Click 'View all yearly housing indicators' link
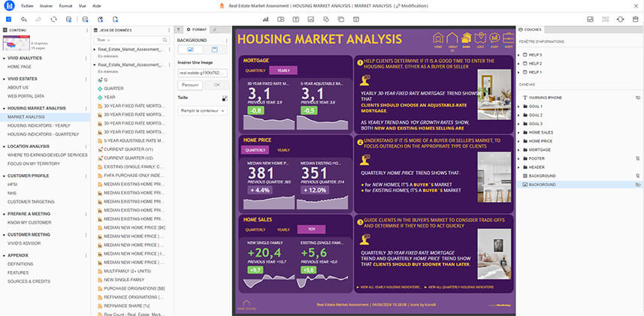Image resolution: width=644 pixels, height=316 pixels. [x=392, y=287]
